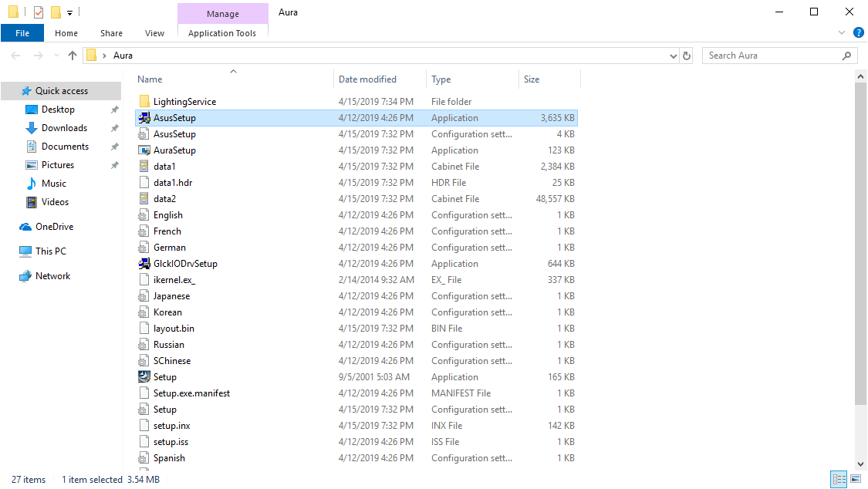Open the Home ribbon tab
This screenshot has height=489, width=868.
point(66,33)
